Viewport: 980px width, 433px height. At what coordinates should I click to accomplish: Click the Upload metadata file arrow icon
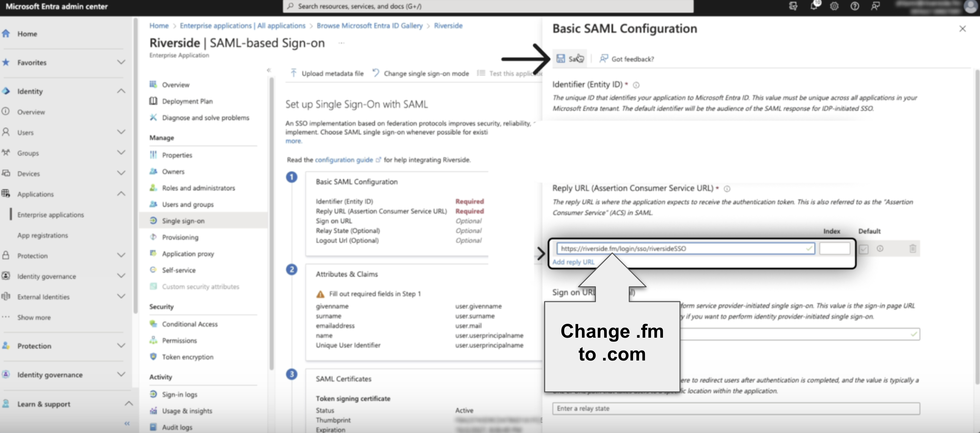[293, 73]
